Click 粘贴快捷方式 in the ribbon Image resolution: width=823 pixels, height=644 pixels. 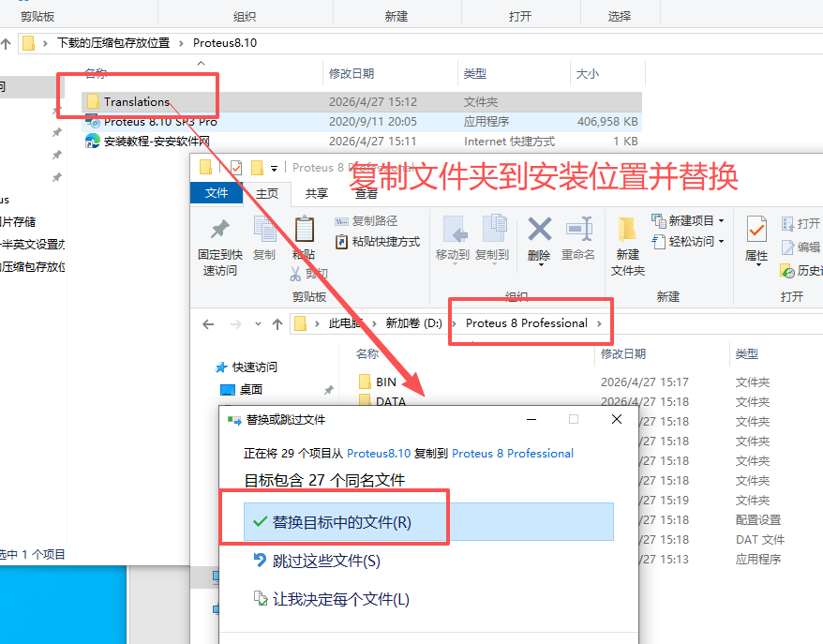point(378,242)
